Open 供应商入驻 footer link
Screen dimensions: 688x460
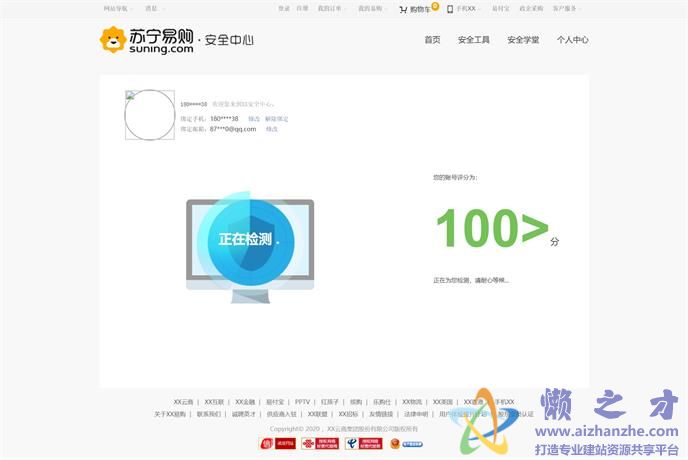282,414
